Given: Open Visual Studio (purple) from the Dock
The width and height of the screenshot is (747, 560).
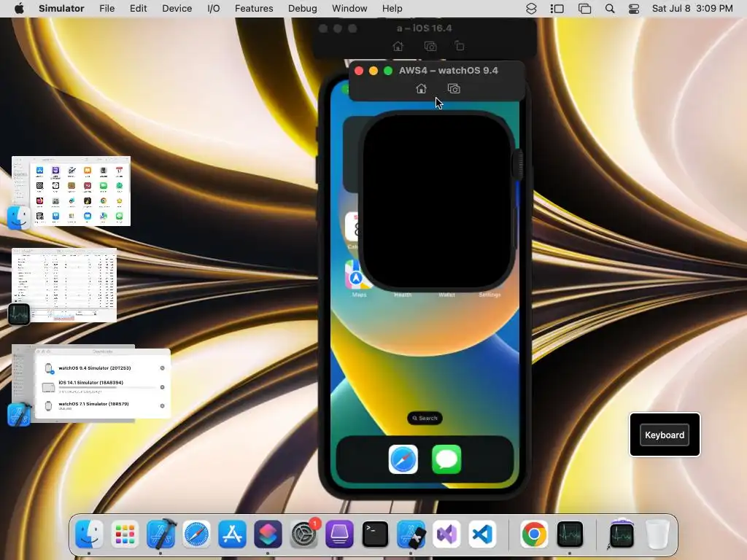Looking at the screenshot, I should (x=446, y=534).
